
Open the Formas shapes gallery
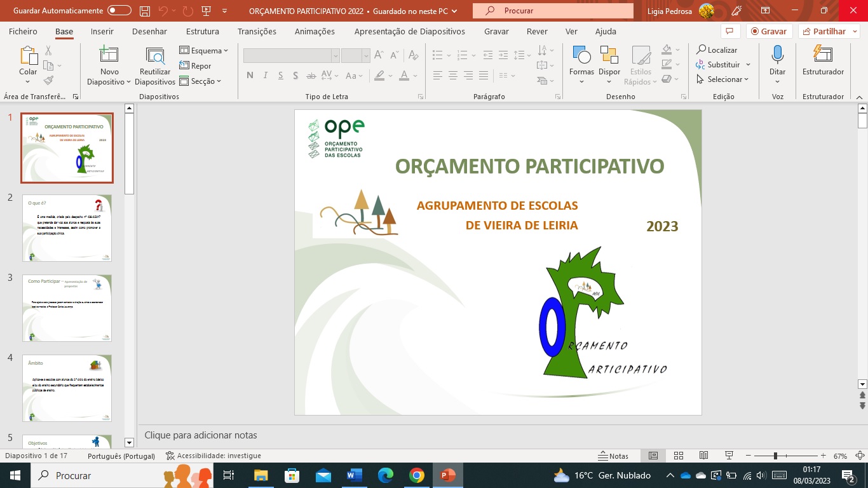581,56
